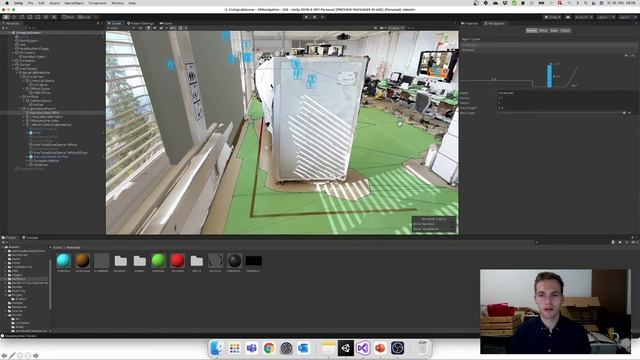Screen dimensions: 640x360
Task: Open the GameObject menu
Action: pos(74,3)
